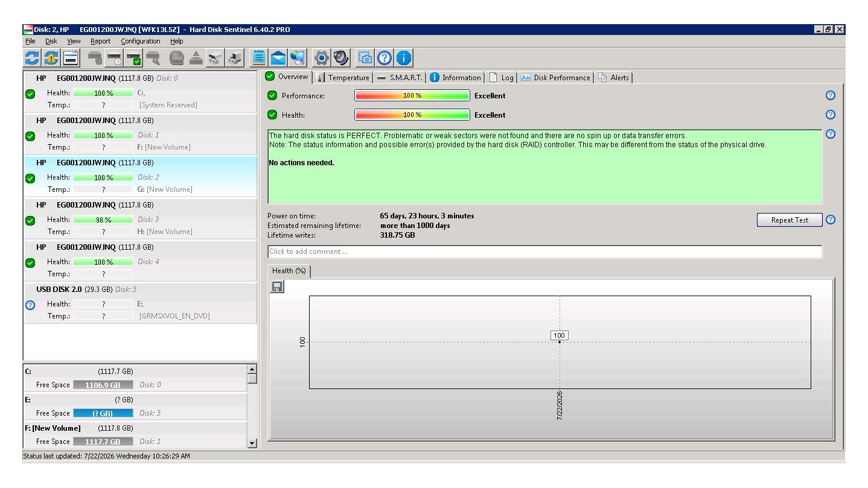The width and height of the screenshot is (868, 488).
Task: Click the F: free space 1117.7 GB bar
Action: [x=103, y=442]
